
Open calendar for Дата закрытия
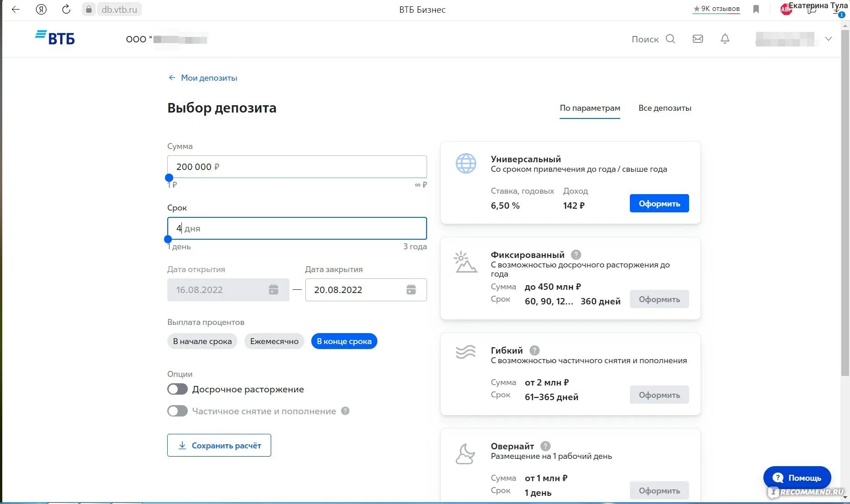(x=411, y=290)
